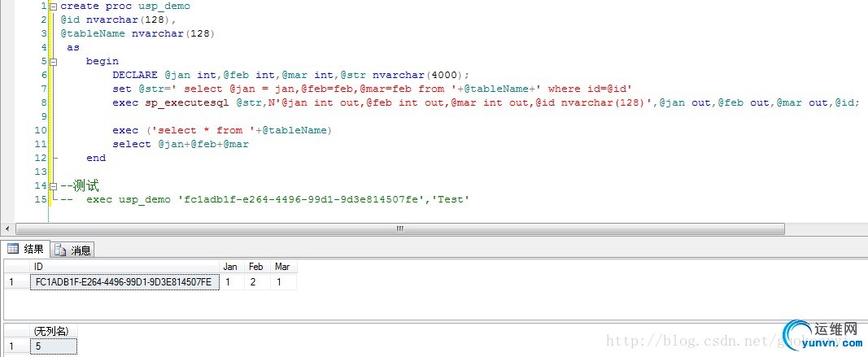The height and width of the screenshot is (357, 868).
Task: Click the commented 'exec usp_demo' test line
Action: [x=264, y=199]
